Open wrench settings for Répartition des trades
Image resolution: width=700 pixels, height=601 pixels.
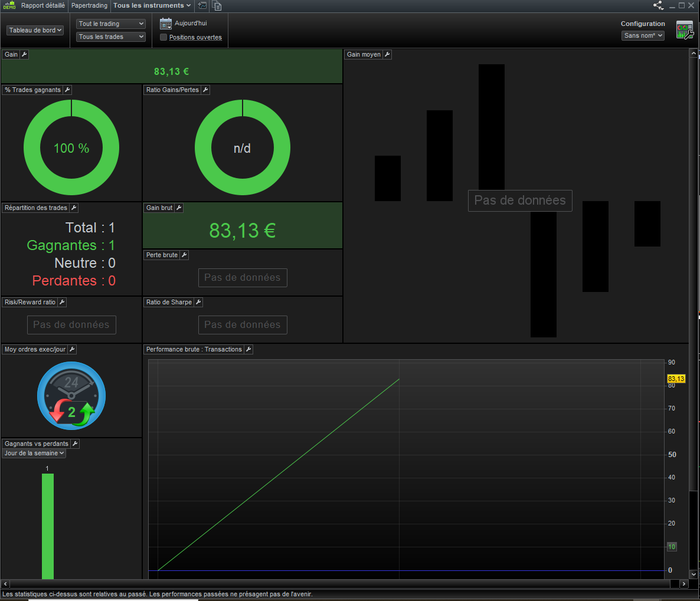coord(74,208)
